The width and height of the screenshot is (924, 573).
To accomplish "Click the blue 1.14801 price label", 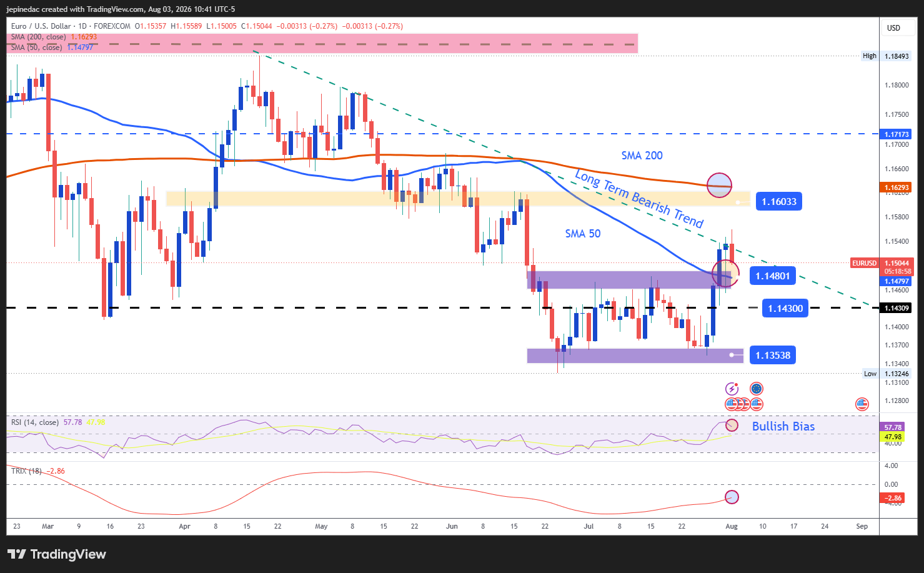I will (773, 276).
